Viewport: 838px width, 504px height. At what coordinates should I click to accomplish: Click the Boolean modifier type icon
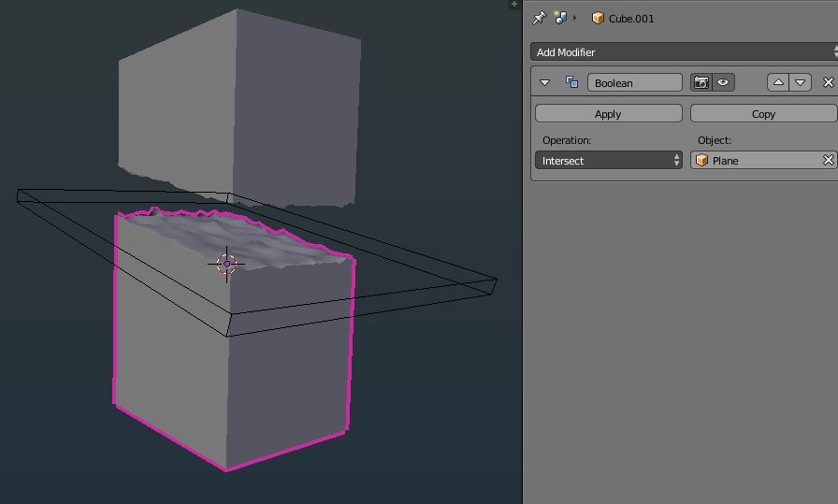point(571,82)
